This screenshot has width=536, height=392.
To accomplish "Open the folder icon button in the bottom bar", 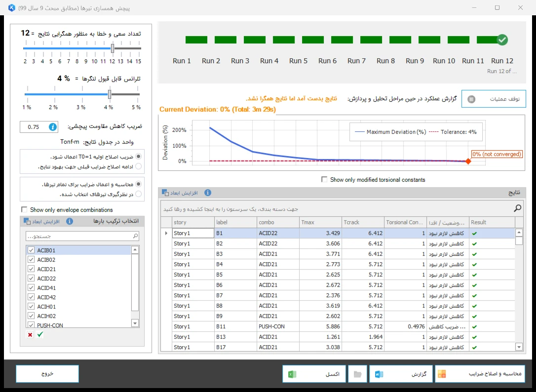I will (x=357, y=374).
